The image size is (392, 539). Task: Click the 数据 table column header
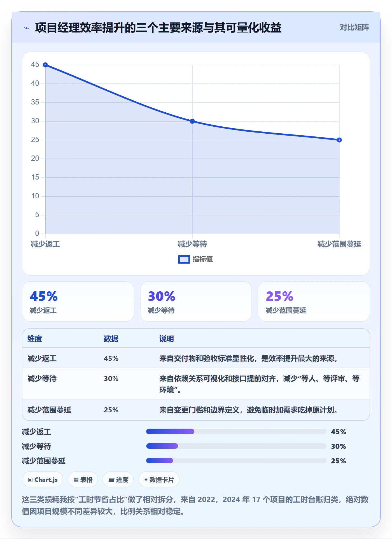[111, 339]
